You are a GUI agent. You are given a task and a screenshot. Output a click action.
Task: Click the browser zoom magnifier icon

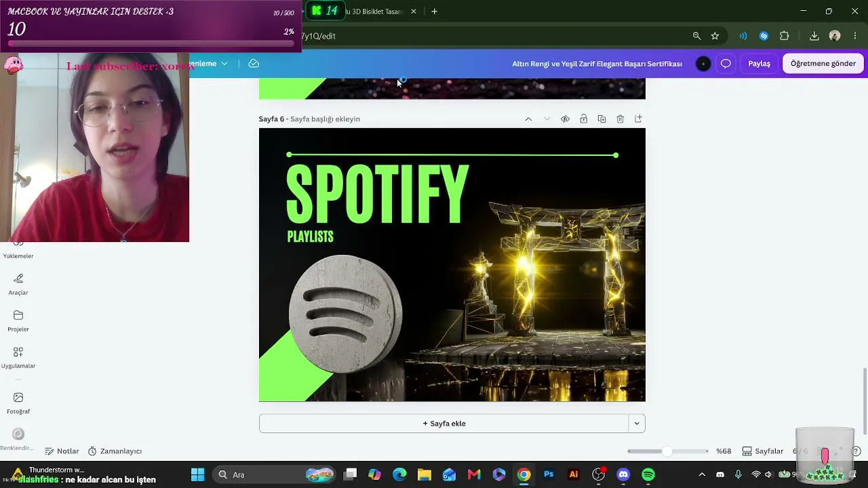696,36
